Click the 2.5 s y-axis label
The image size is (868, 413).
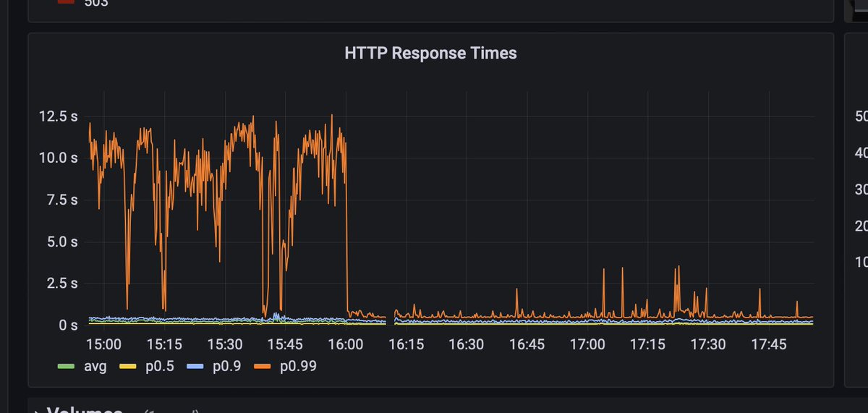61,284
